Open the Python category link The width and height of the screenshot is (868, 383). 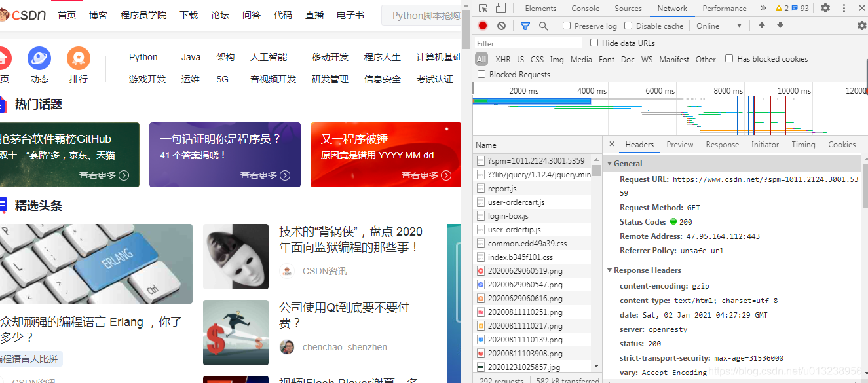143,57
